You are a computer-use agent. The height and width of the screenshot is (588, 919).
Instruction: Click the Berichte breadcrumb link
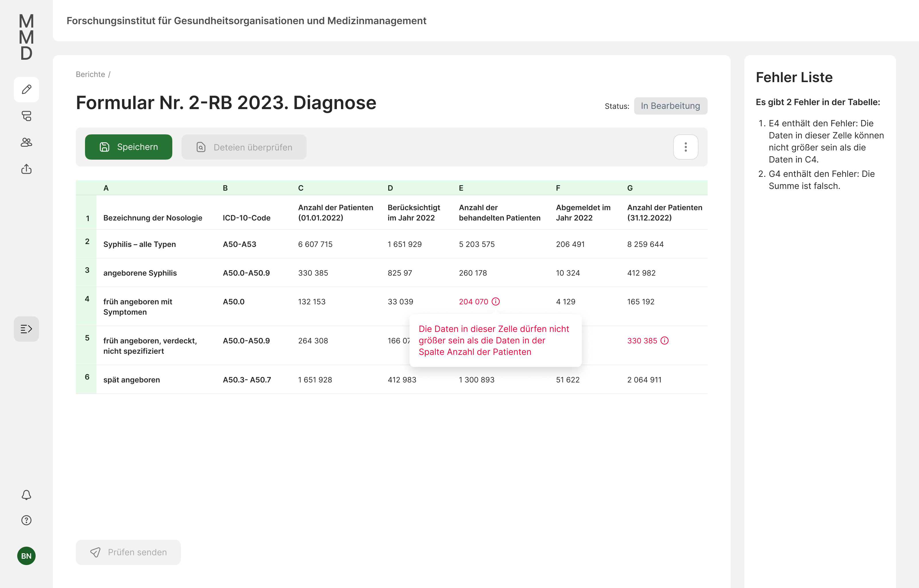click(x=90, y=74)
